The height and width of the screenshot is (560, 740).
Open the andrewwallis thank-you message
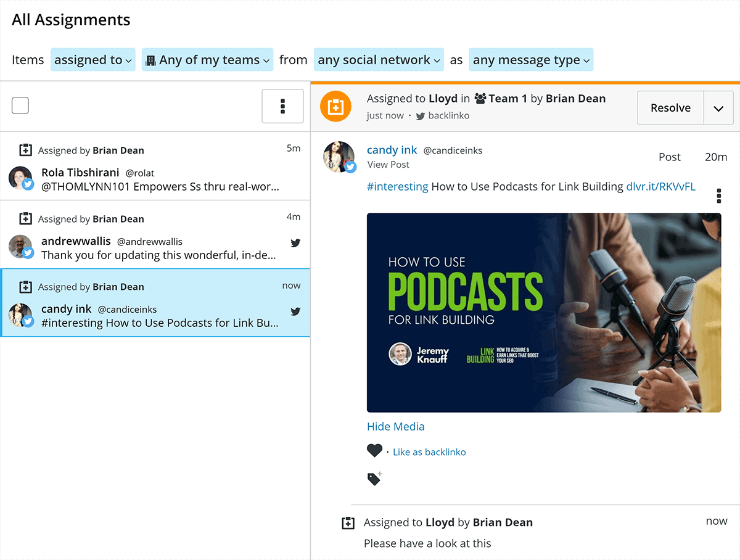(x=158, y=255)
